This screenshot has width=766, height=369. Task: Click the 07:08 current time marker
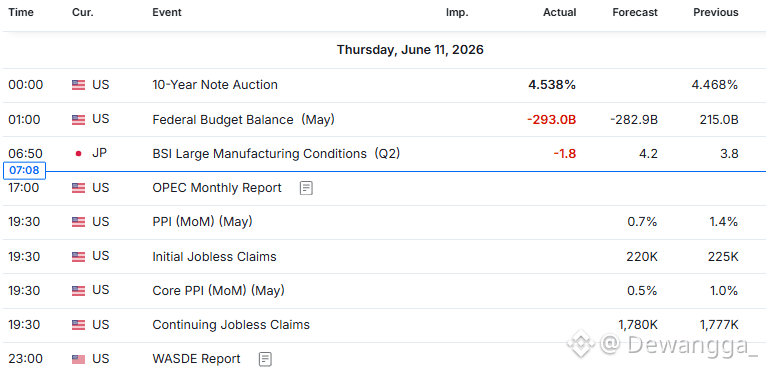(24, 171)
